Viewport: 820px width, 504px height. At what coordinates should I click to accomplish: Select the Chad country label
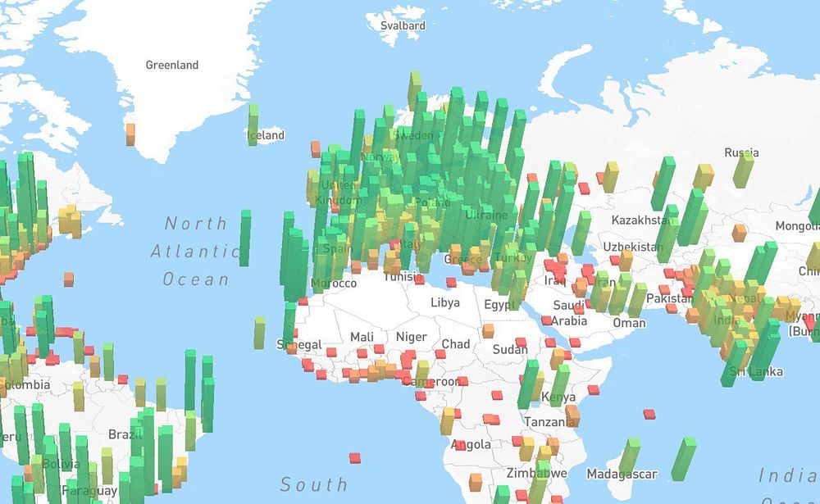point(455,344)
